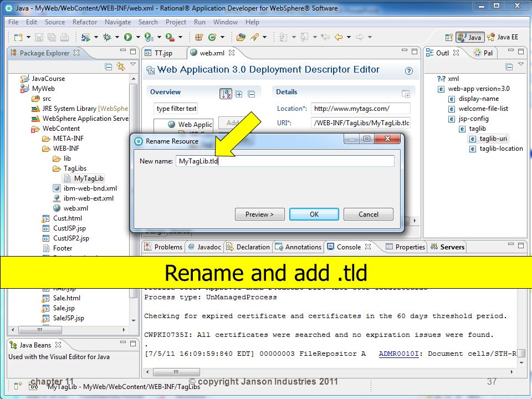The width and height of the screenshot is (532, 399).
Task: Open the Project menu
Action: [x=176, y=22]
